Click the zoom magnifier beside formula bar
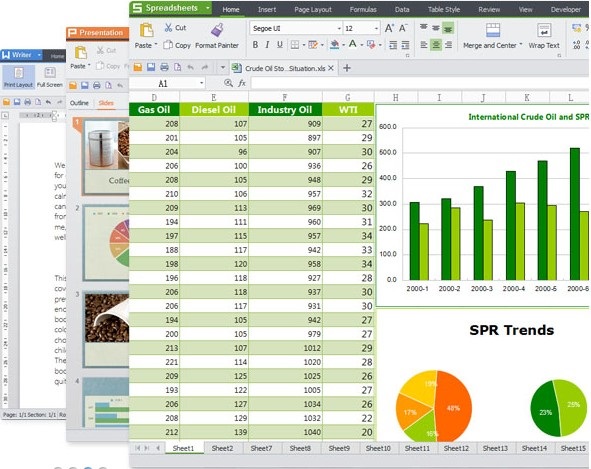The width and height of the screenshot is (591, 469). 228,83
